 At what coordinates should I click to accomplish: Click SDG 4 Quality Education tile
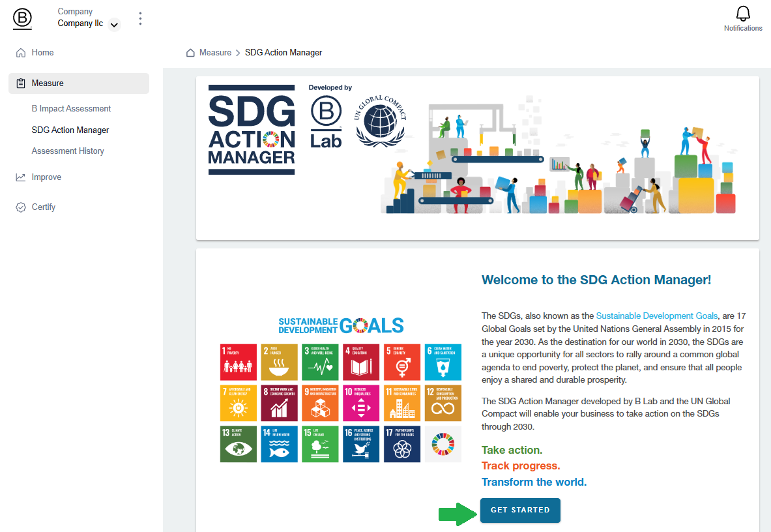pos(361,362)
